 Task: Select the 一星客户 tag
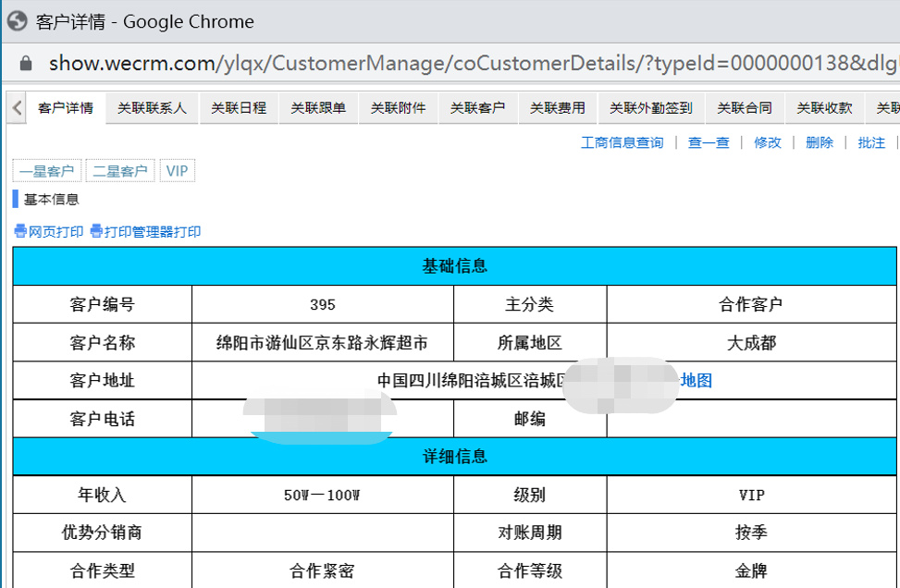pos(46,171)
